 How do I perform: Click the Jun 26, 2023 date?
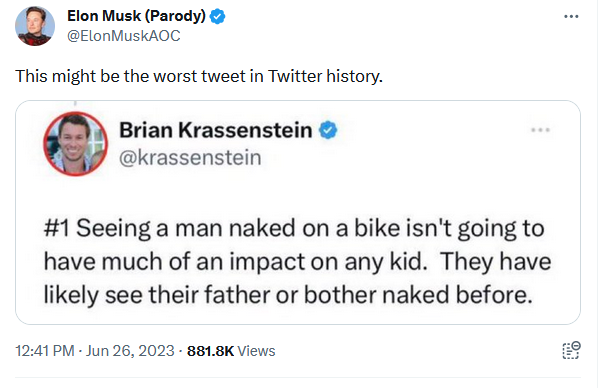point(130,351)
